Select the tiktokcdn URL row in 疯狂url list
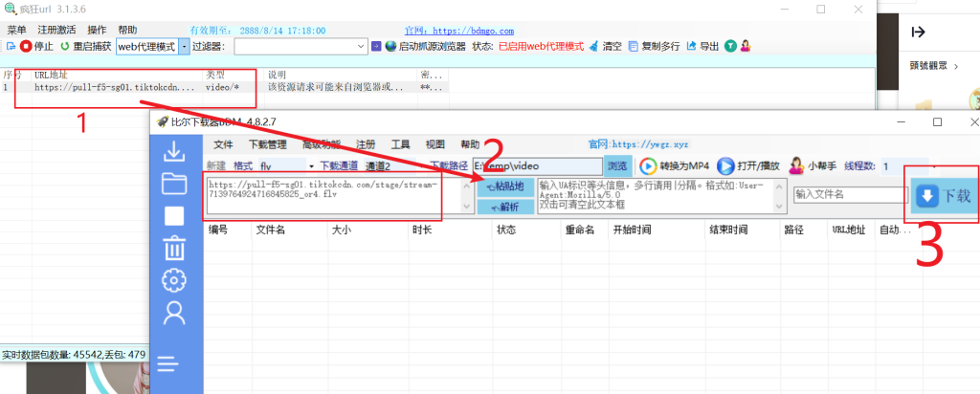This screenshot has height=394, width=980. [x=225, y=87]
